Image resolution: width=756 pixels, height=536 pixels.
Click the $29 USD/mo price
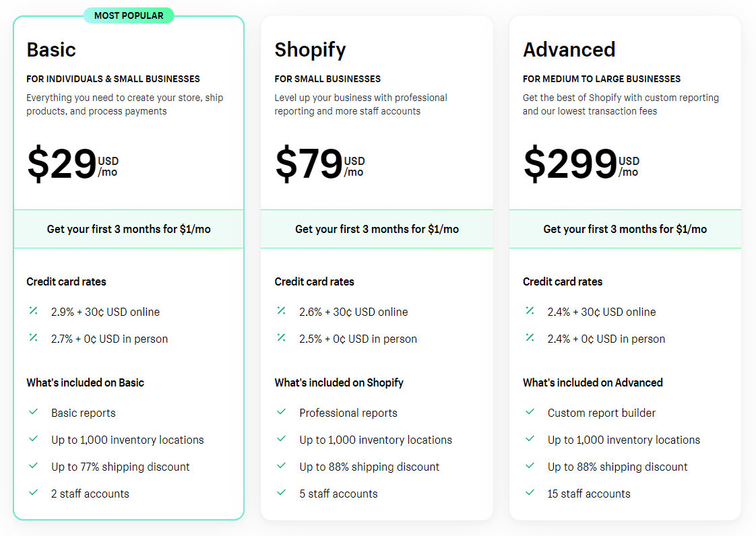pos(73,164)
